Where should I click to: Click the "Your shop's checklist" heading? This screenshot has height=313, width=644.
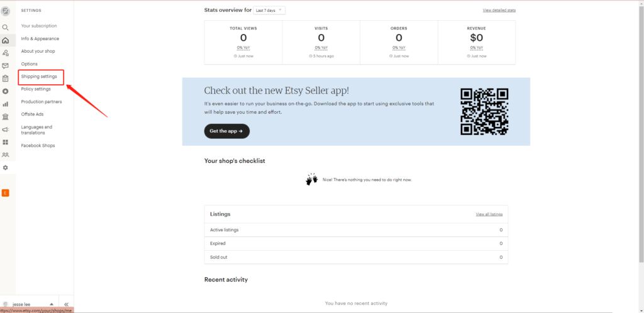coord(235,161)
